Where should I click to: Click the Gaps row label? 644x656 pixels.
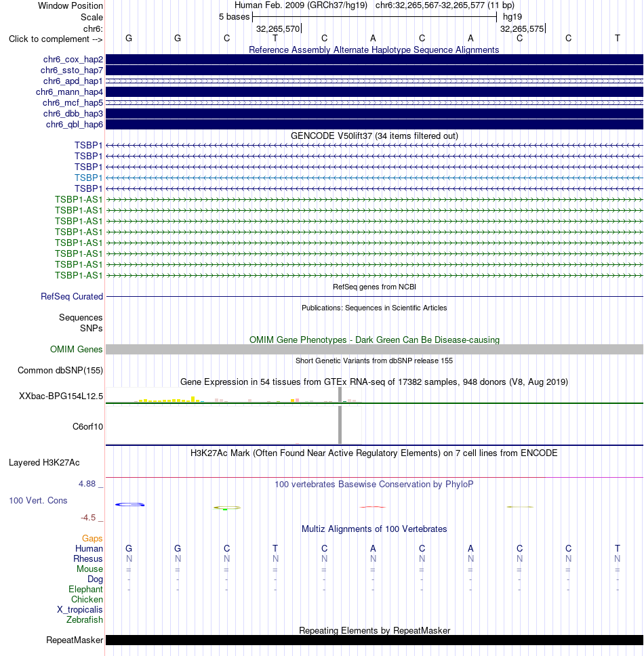point(92,539)
